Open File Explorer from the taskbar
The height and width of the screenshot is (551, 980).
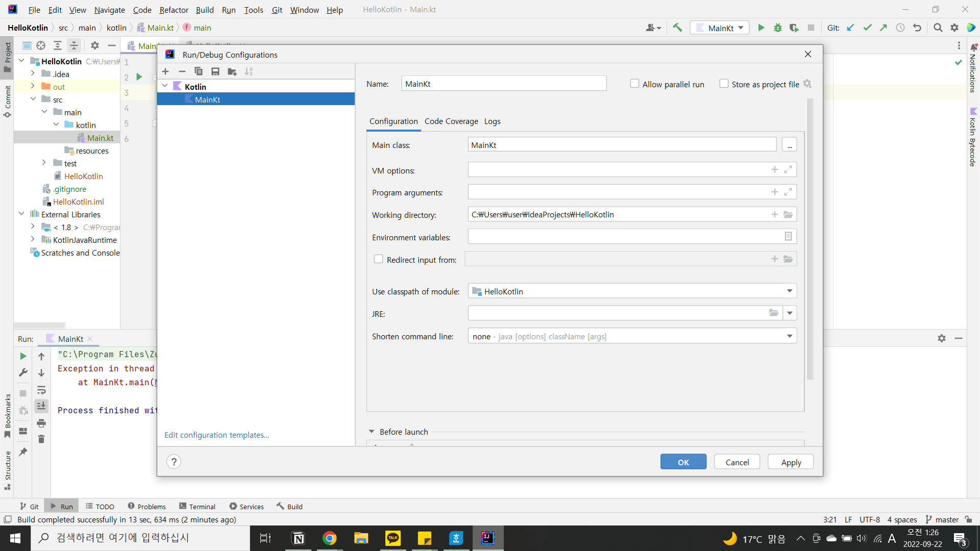(361, 538)
